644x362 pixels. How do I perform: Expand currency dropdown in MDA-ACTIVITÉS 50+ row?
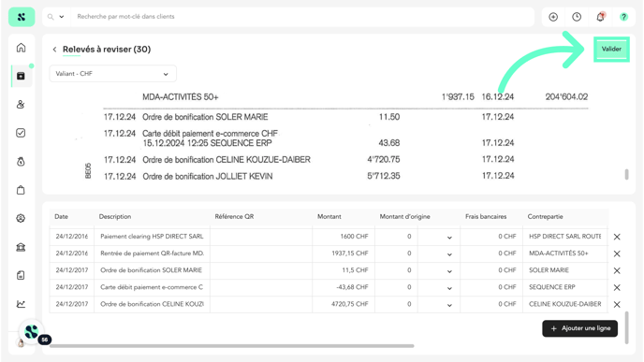[x=449, y=254]
